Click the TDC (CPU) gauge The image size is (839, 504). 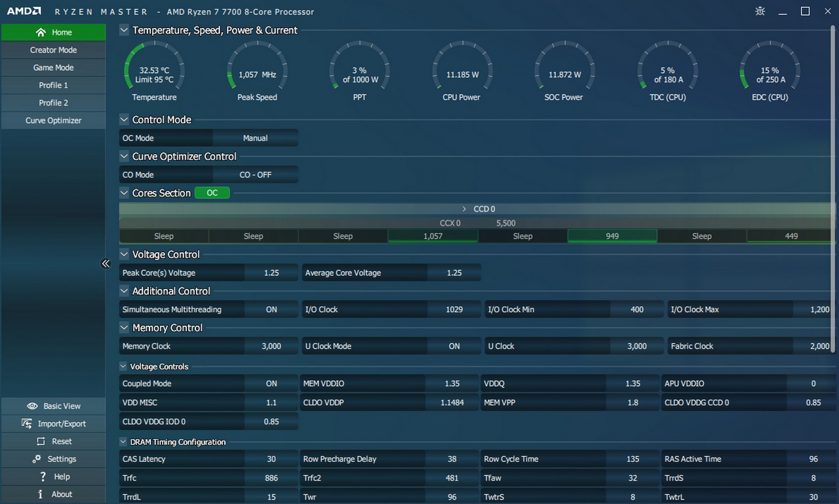pos(667,72)
